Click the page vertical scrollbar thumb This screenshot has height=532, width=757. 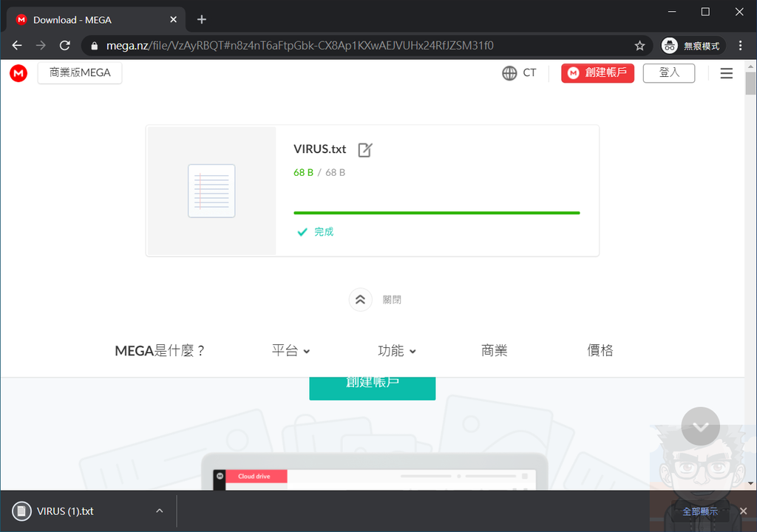coord(750,83)
